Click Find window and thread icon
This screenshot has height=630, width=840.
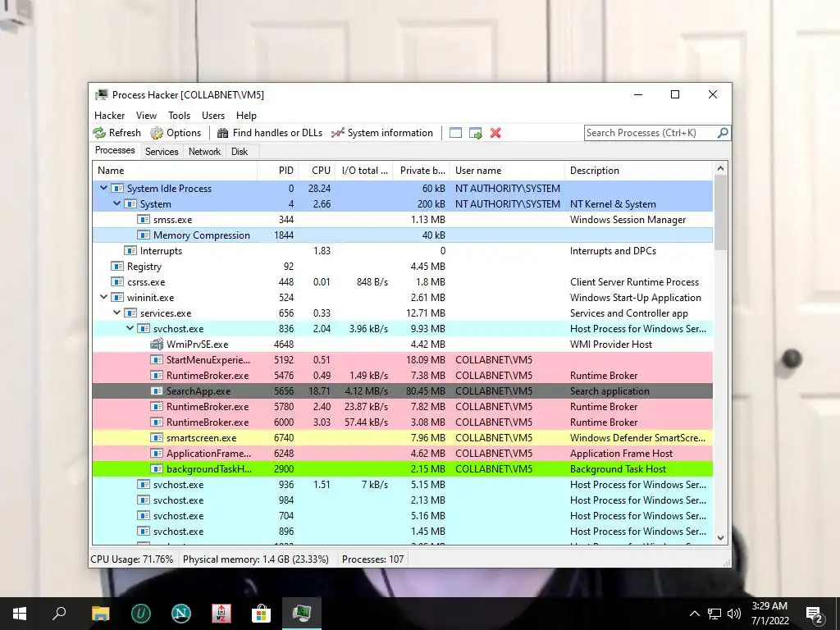[475, 133]
